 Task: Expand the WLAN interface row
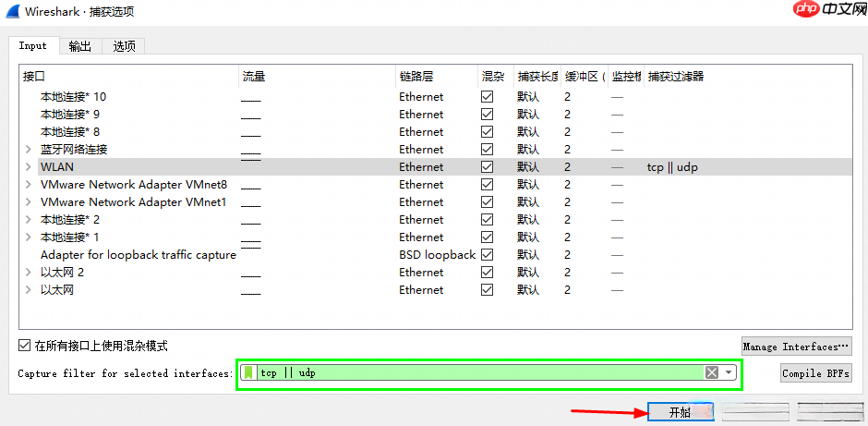tap(29, 166)
